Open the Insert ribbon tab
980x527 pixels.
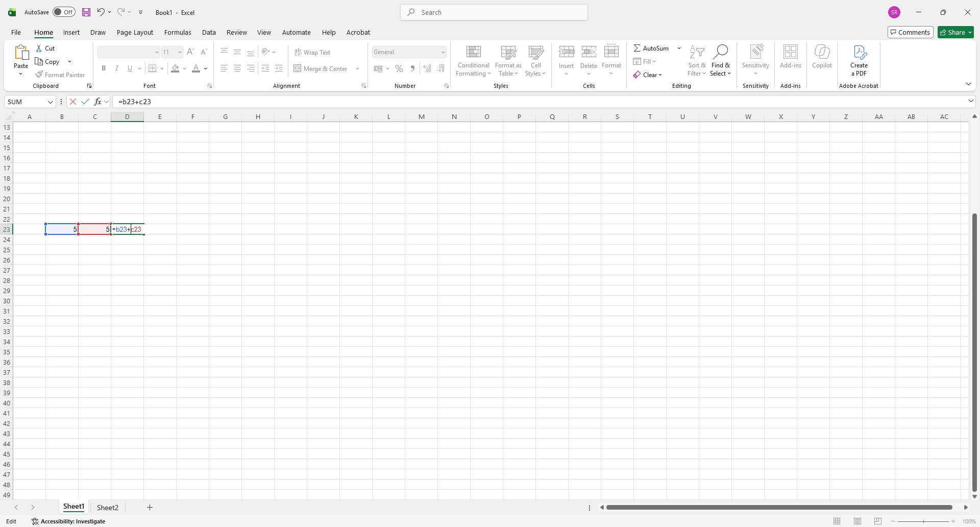click(x=71, y=32)
